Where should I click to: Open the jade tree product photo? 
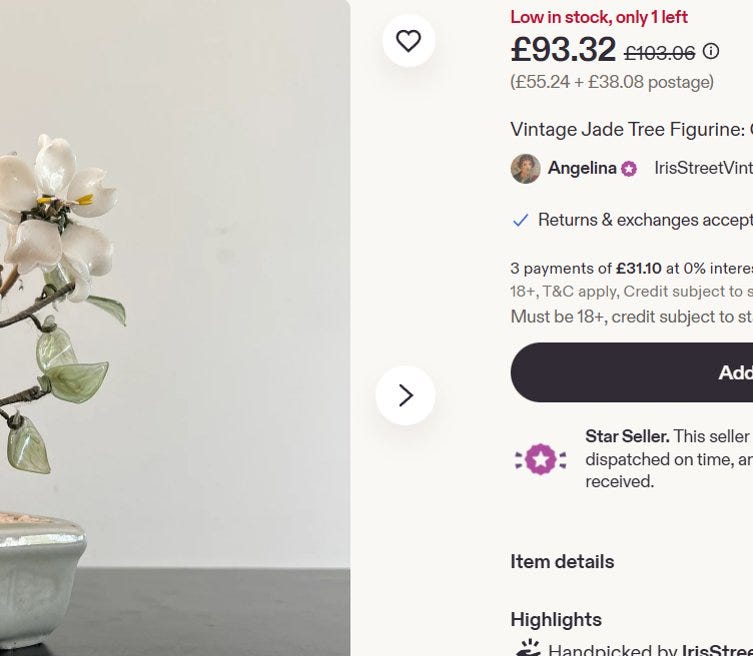(x=150, y=330)
